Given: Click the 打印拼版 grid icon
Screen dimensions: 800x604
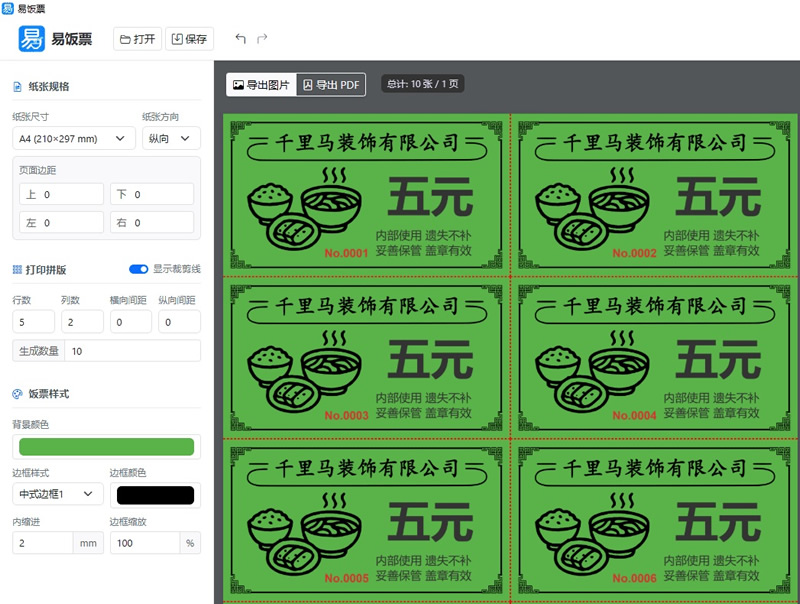Looking at the screenshot, I should click(17, 270).
